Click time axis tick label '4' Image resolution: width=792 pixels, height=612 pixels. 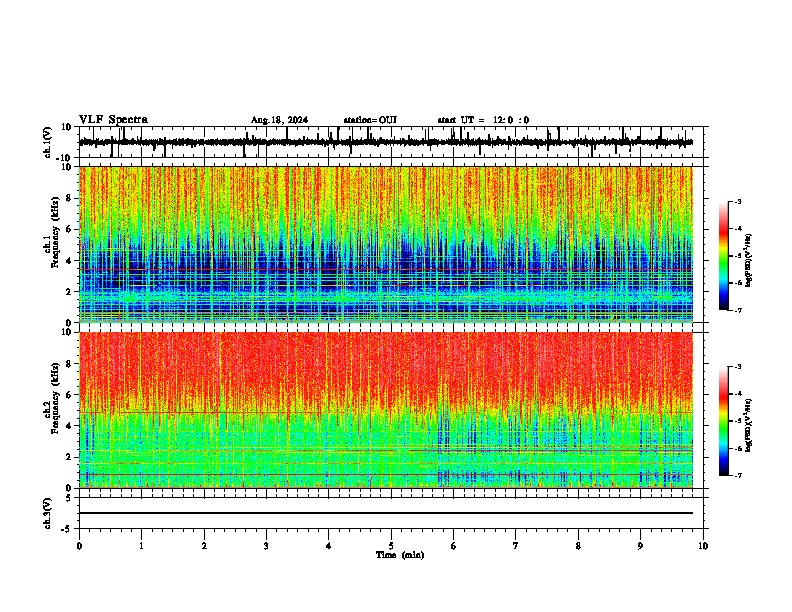329,546
